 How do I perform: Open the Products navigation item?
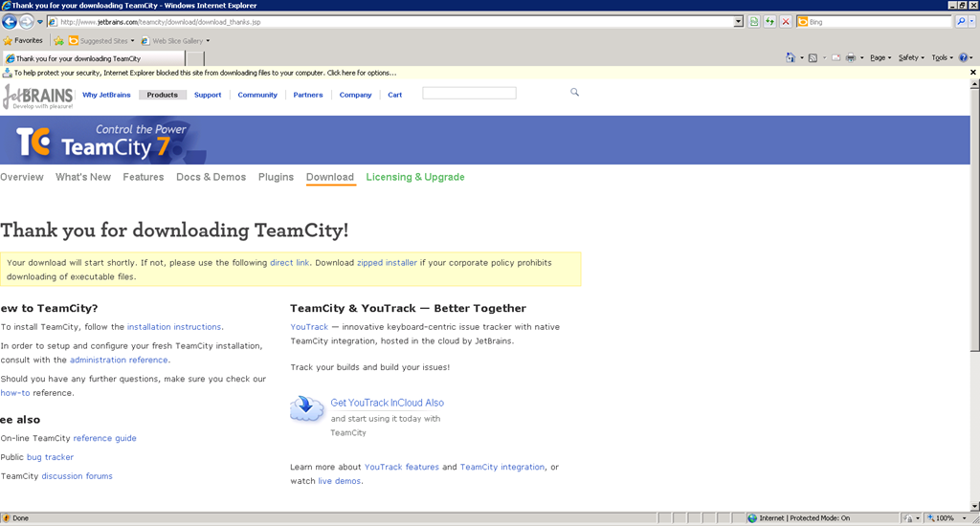pos(162,95)
